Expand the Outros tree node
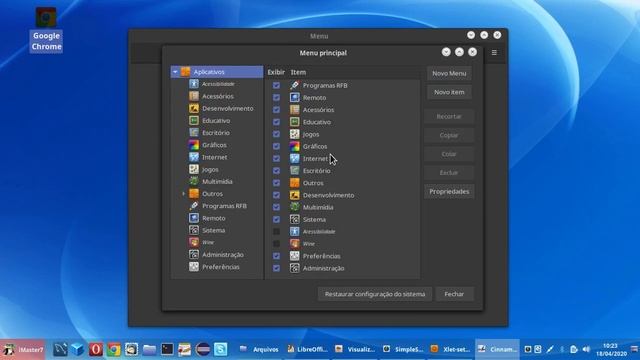The image size is (640, 360). coord(183,194)
